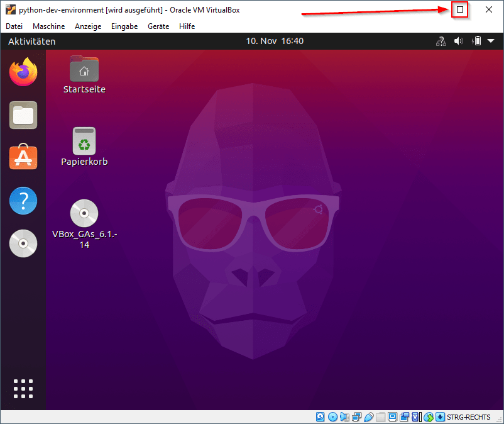Open the volume indicator in top bar

point(459,42)
